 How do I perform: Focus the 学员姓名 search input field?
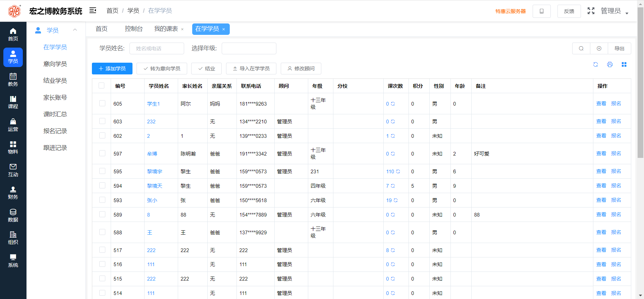point(157,48)
